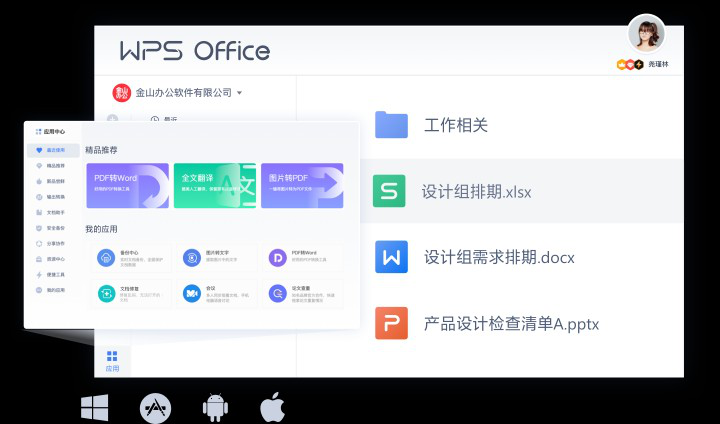Click the 图片转文字 app title text
This screenshot has width=720, height=424.
click(x=217, y=253)
